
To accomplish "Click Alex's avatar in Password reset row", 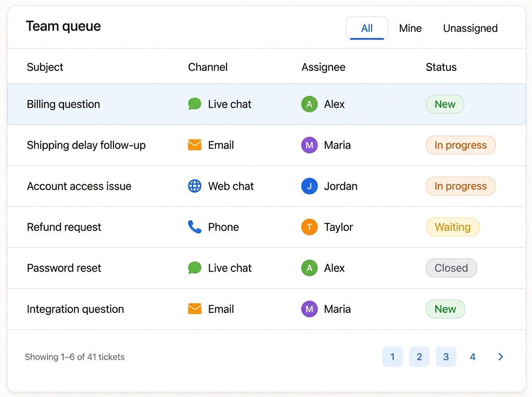I will [x=309, y=268].
